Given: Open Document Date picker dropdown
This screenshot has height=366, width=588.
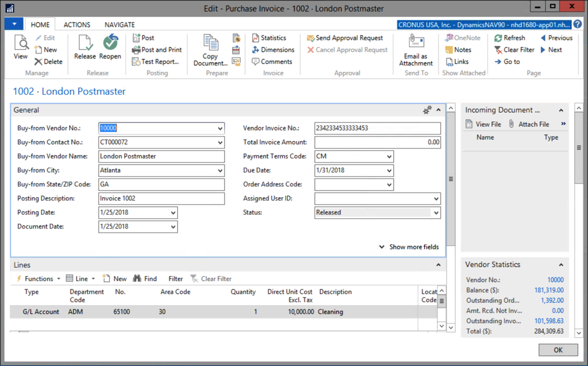Looking at the screenshot, I should (173, 227).
